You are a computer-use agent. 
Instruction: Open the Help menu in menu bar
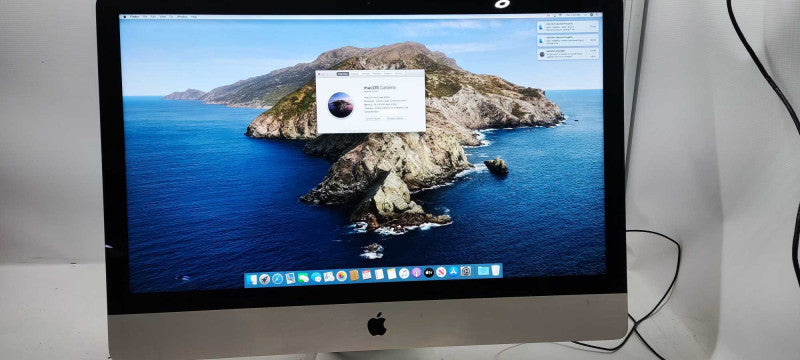(x=194, y=17)
